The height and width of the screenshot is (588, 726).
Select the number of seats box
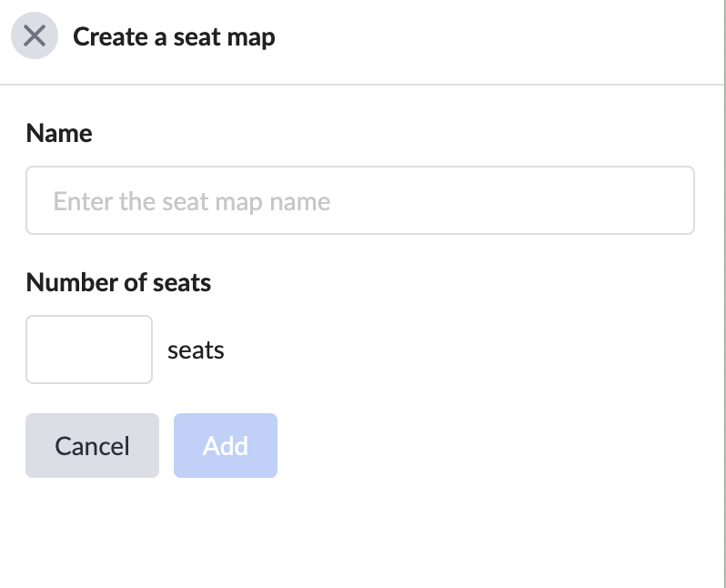pyautogui.click(x=89, y=350)
